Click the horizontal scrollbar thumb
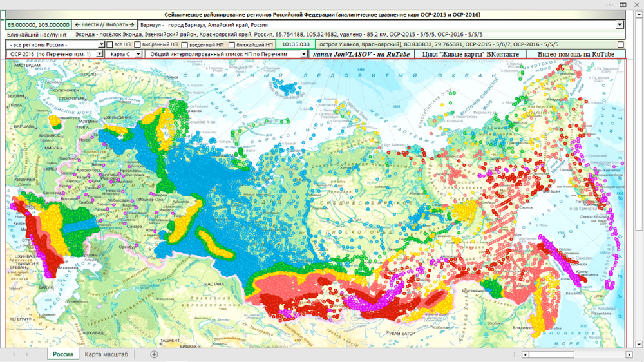The image size is (644, 362). tap(551, 354)
